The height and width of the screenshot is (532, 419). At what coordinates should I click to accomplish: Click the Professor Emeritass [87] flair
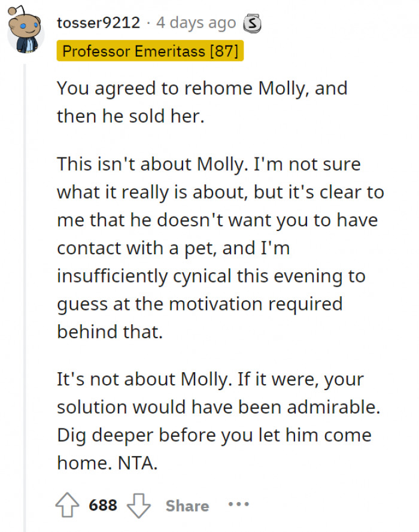click(x=150, y=51)
